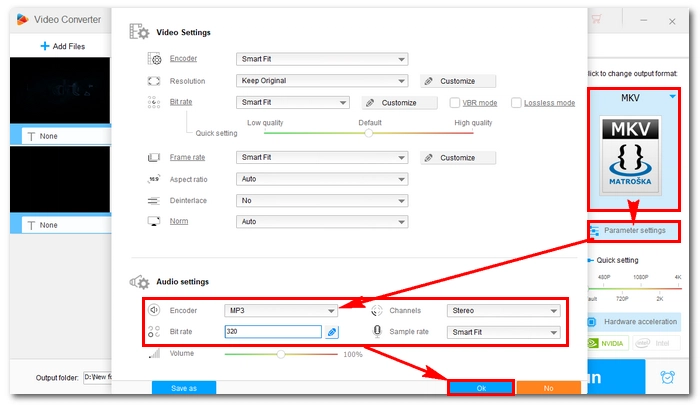Click Customize next to Frame rate
The height and width of the screenshot is (405, 700).
pos(458,158)
